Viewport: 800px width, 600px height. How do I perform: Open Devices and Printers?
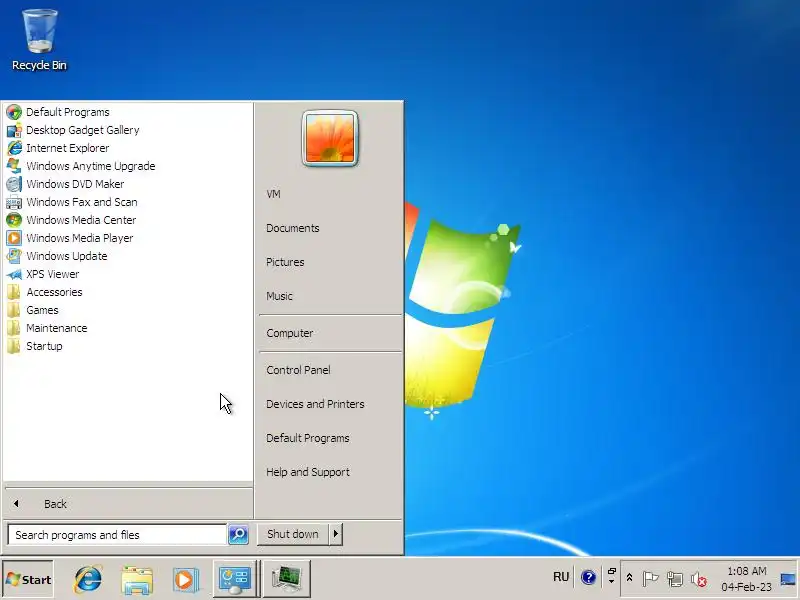[315, 404]
